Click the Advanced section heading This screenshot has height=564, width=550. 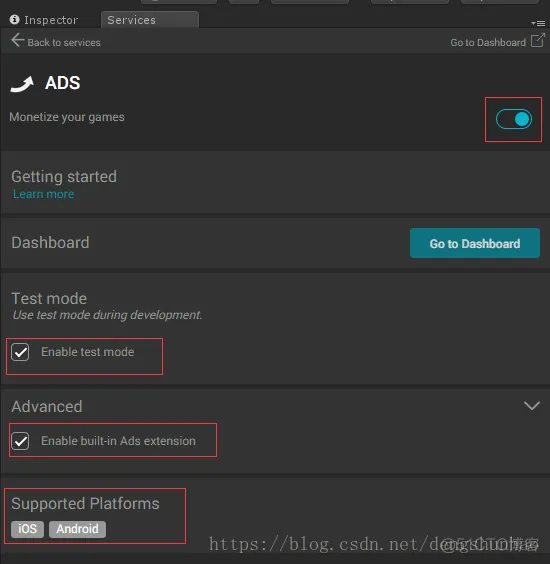pyautogui.click(x=47, y=406)
